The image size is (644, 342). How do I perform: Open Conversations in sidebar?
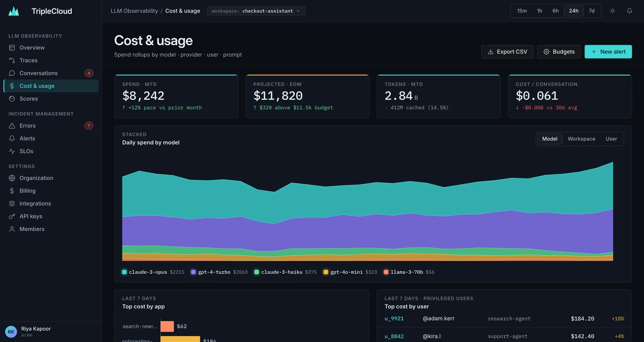51,73
